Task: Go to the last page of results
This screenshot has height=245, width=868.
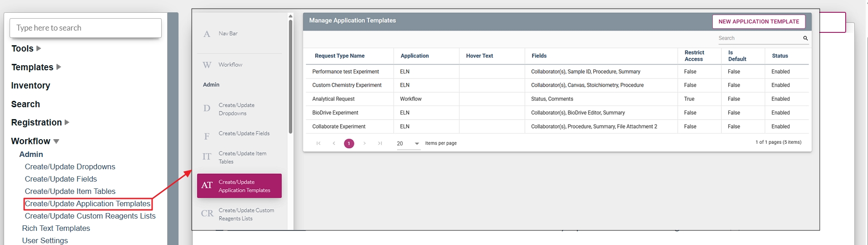Action: pos(380,143)
